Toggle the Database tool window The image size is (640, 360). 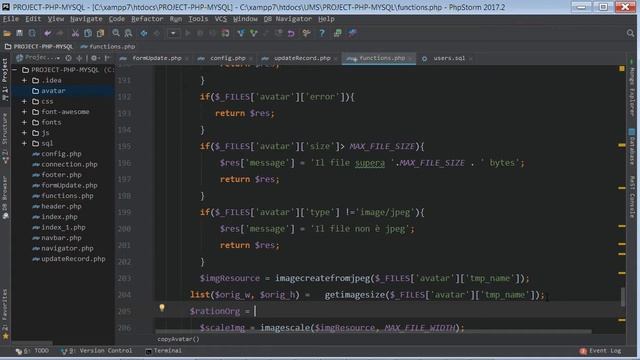tap(632, 147)
